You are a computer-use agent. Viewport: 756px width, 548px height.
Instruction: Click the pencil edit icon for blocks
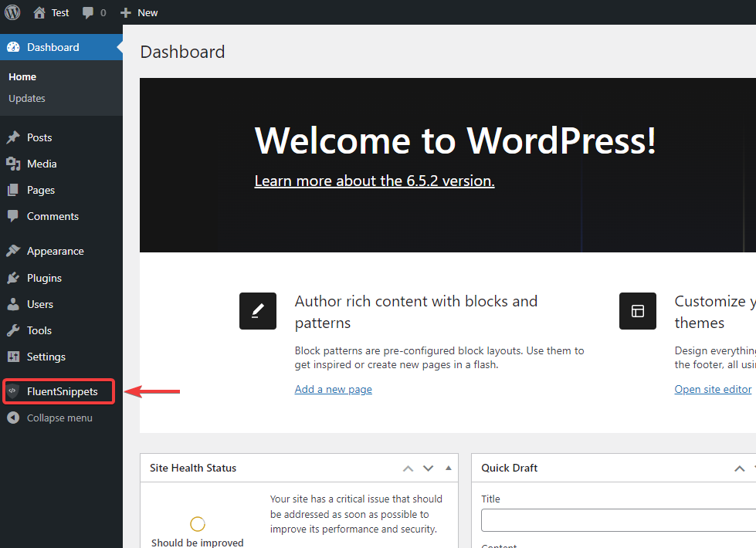(258, 311)
